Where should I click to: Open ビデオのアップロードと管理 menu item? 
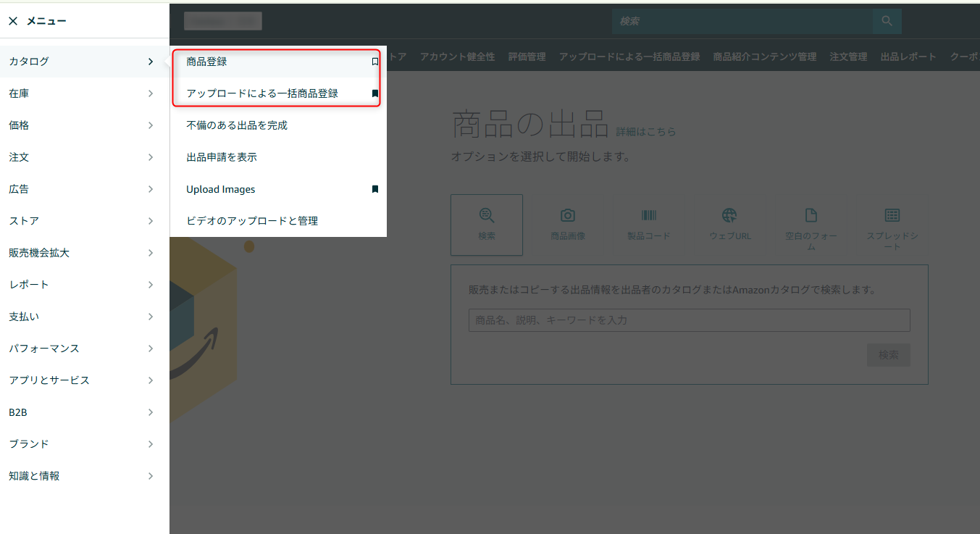click(252, 221)
